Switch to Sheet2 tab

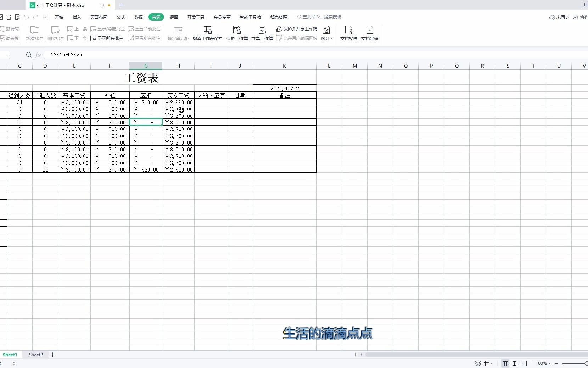(36, 355)
